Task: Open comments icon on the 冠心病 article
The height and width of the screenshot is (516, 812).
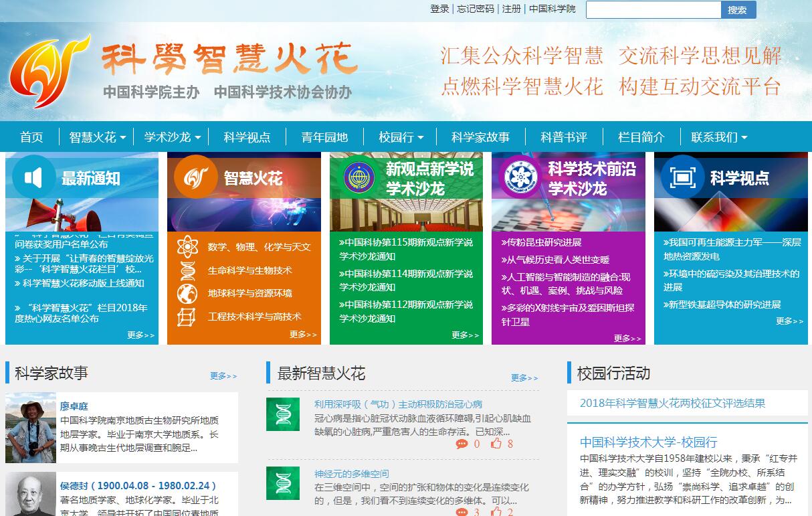Action: 462,444
